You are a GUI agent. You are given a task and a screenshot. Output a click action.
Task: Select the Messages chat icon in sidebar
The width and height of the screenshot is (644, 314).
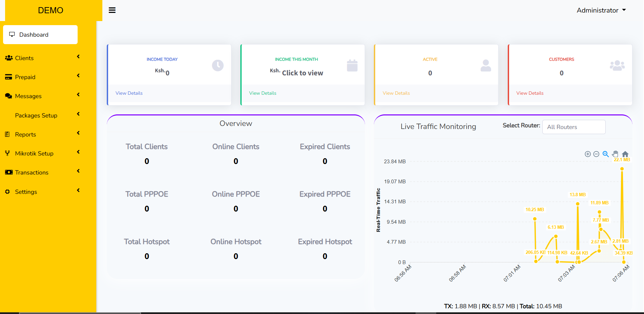[8, 96]
